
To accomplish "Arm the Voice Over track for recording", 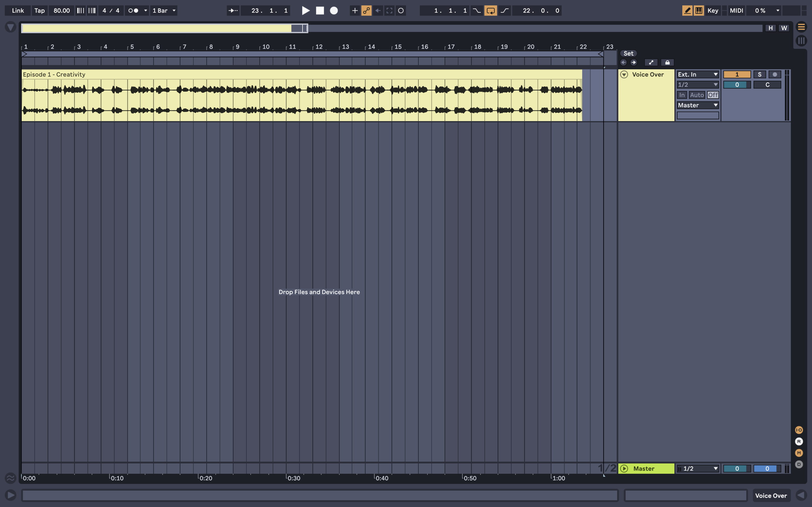I will (x=775, y=74).
